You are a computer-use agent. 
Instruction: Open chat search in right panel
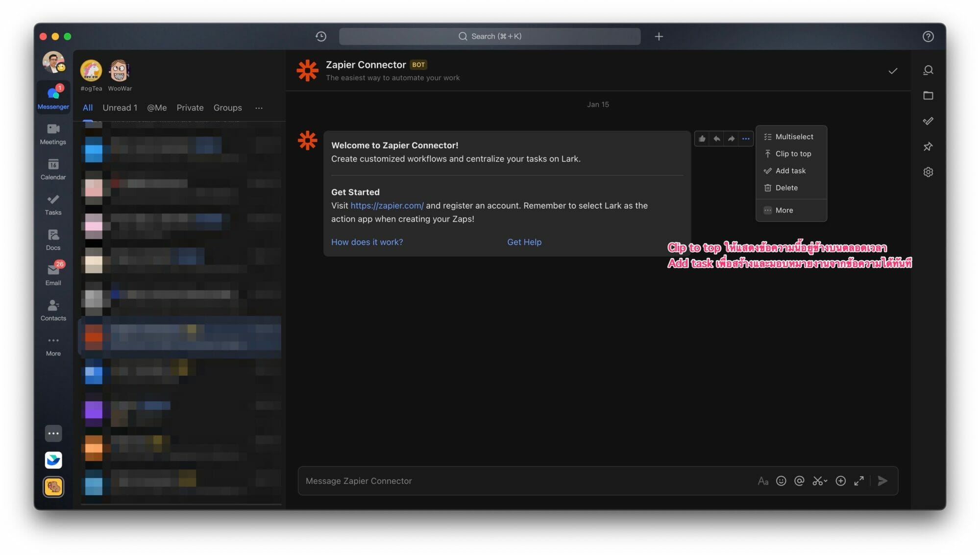tap(928, 71)
